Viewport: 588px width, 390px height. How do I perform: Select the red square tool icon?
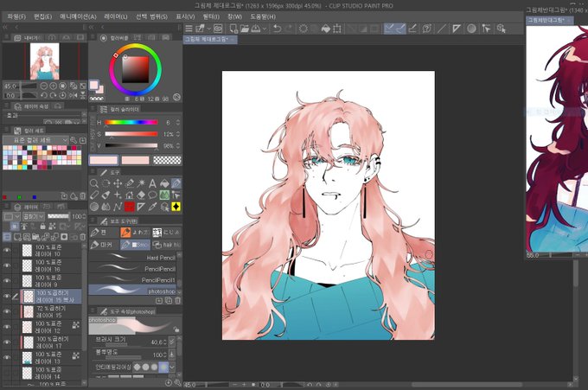click(x=130, y=207)
